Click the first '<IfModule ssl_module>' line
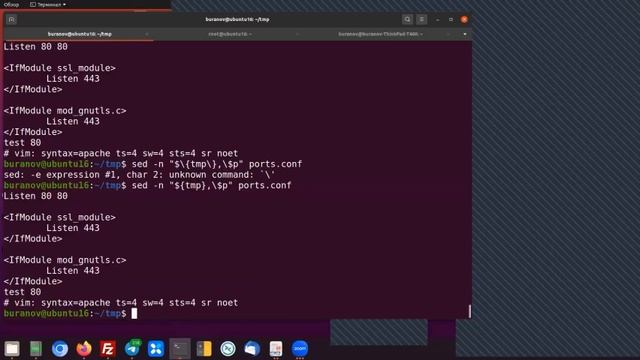Viewport: 640px width, 360px height. [60, 68]
